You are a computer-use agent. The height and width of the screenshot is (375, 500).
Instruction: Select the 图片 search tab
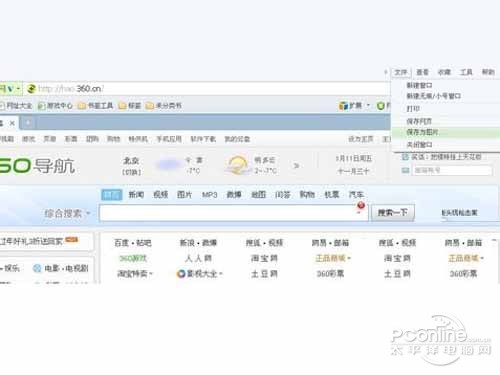pyautogui.click(x=184, y=195)
